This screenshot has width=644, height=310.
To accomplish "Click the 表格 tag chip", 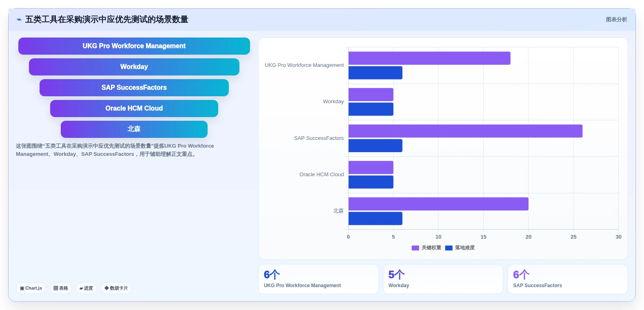I will pyautogui.click(x=61, y=288).
